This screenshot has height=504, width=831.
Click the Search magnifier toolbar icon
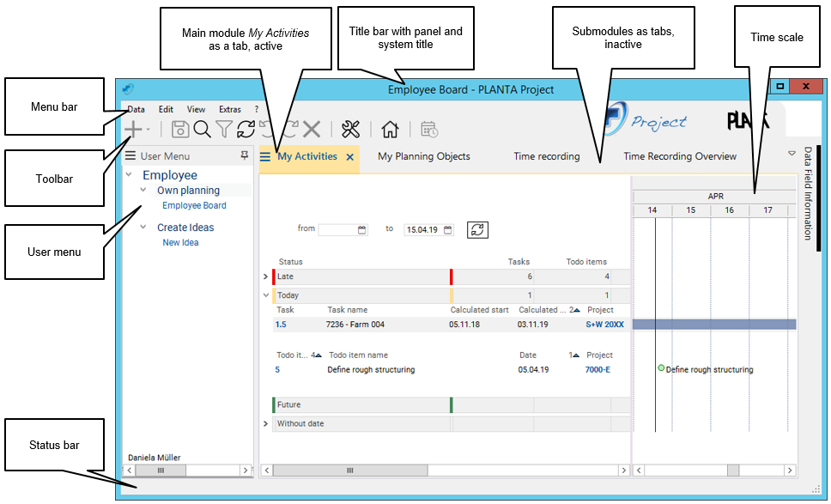202,129
